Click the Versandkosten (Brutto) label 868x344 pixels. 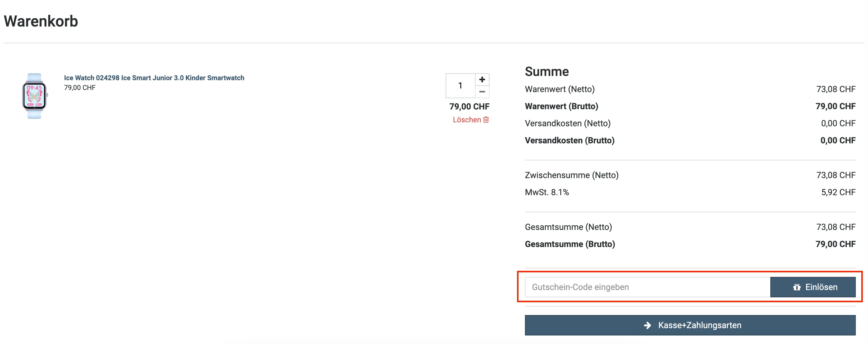(x=570, y=140)
